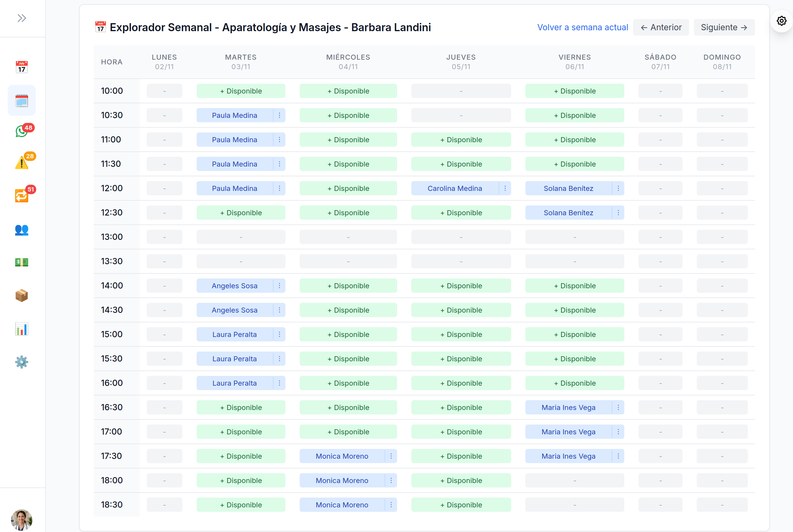Open options menu for Laura Peralta at 15:00
Image resolution: width=793 pixels, height=532 pixels.
[x=279, y=335]
